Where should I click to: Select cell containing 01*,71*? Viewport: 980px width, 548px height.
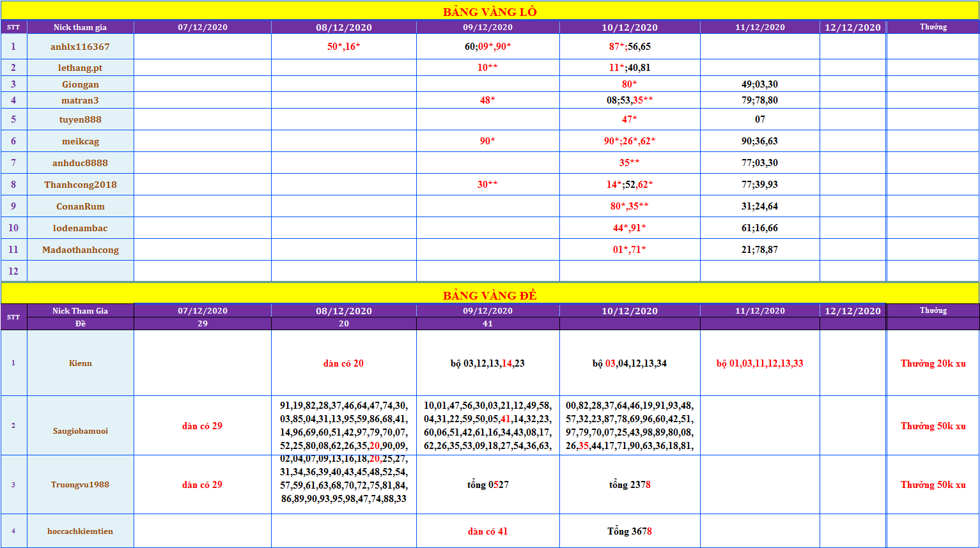pyautogui.click(x=630, y=249)
